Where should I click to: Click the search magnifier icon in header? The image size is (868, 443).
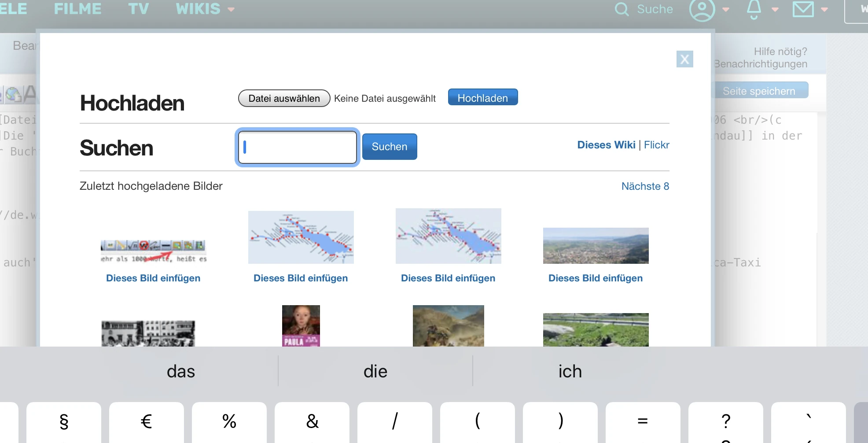click(622, 9)
